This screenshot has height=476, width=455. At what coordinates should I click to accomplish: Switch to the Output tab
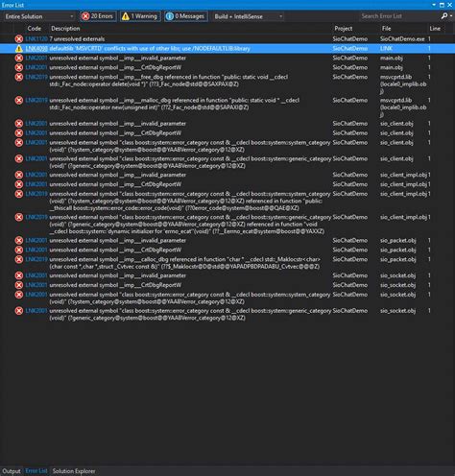(12, 471)
